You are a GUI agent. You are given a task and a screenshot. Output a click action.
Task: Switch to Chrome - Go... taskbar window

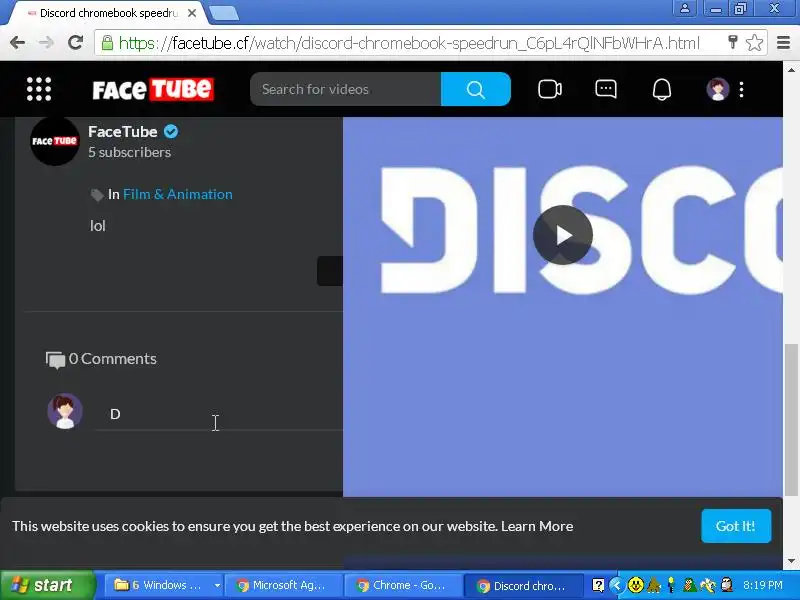coord(403,585)
